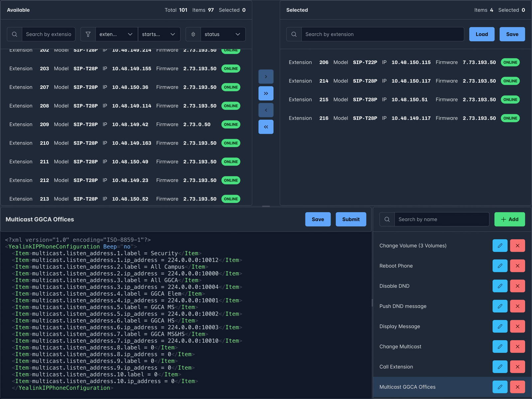Open the extension filter field dropdown

(116, 34)
